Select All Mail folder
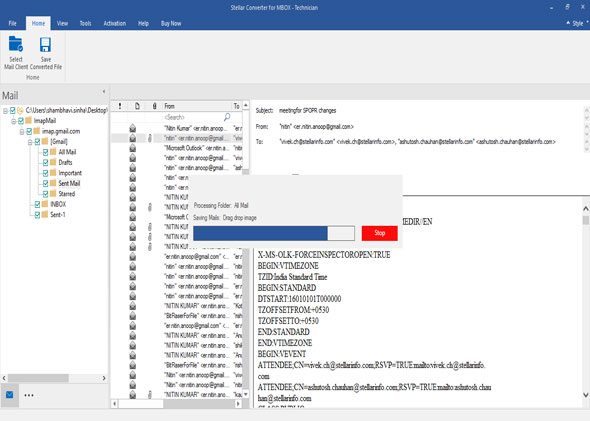The width and height of the screenshot is (590, 421). [x=67, y=152]
